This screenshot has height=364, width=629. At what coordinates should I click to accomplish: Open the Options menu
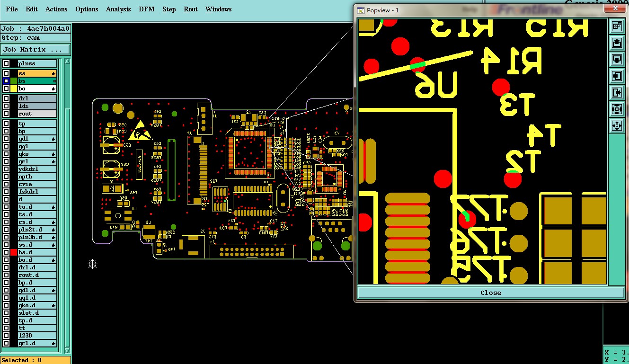coord(87,9)
